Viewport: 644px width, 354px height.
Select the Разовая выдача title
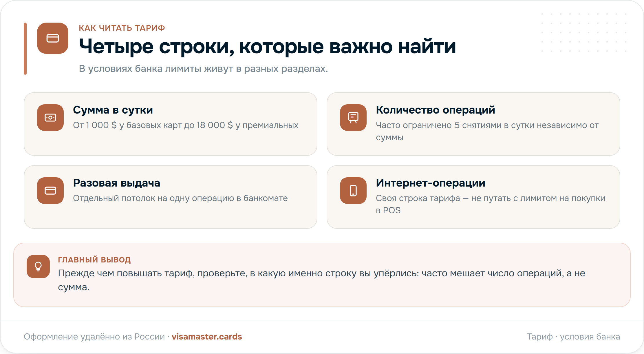(116, 183)
